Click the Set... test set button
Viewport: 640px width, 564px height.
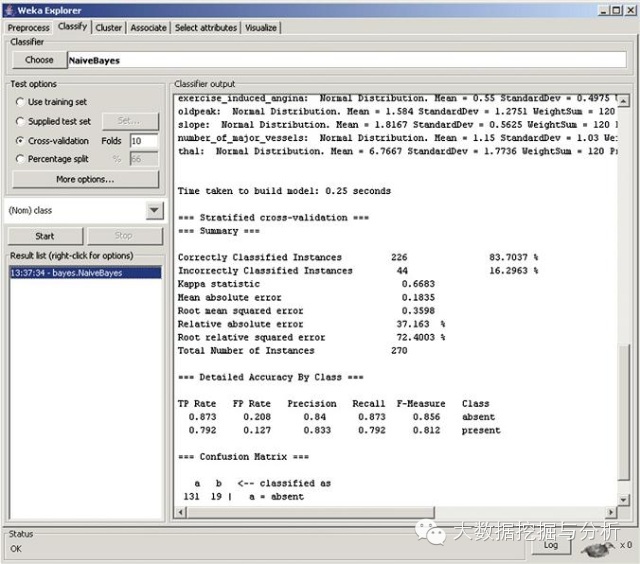point(130,121)
